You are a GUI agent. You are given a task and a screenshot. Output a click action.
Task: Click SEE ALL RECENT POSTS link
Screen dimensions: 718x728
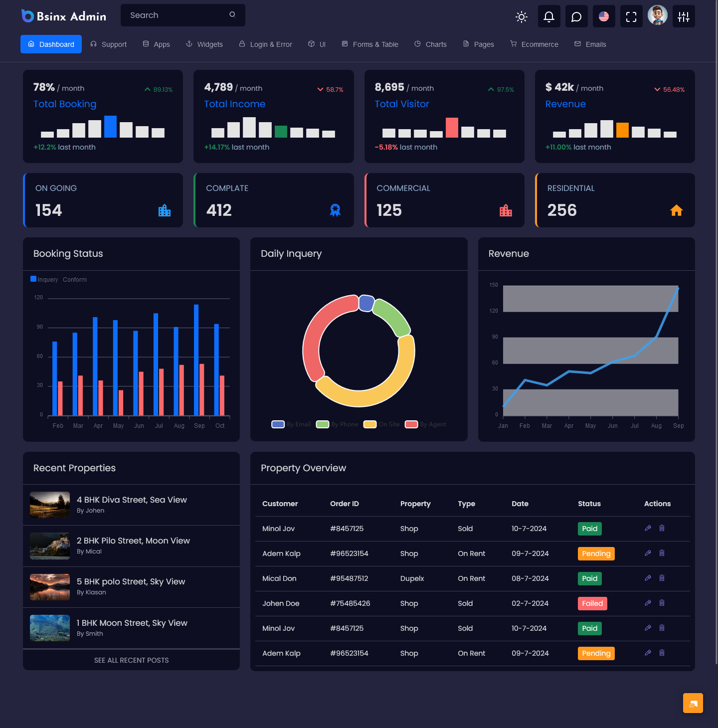point(131,660)
